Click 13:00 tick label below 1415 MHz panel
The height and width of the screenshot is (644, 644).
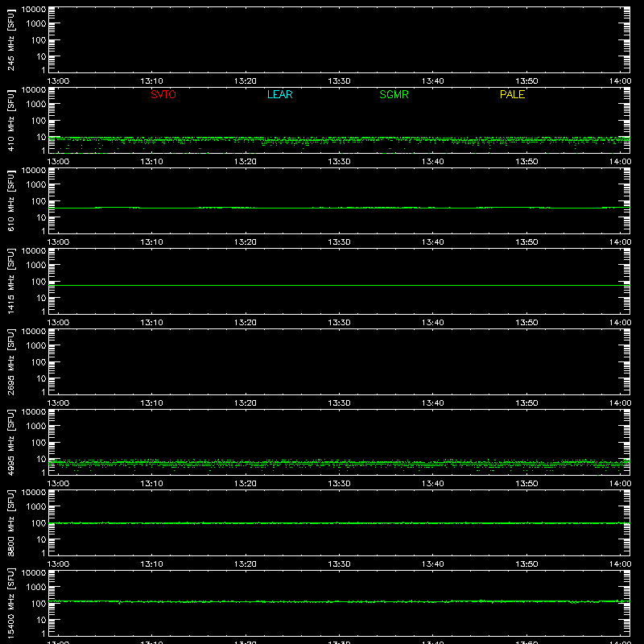pyautogui.click(x=58, y=323)
